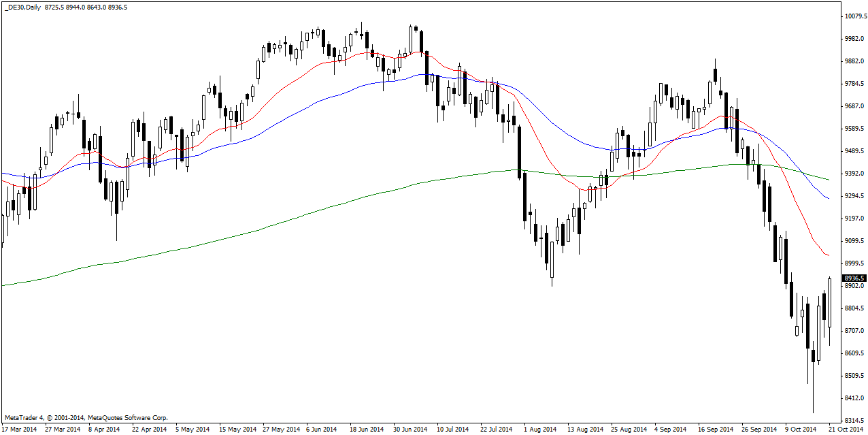The width and height of the screenshot is (868, 435).
Task: Click the latest candlestick at chart's right edge
Action: click(829, 302)
